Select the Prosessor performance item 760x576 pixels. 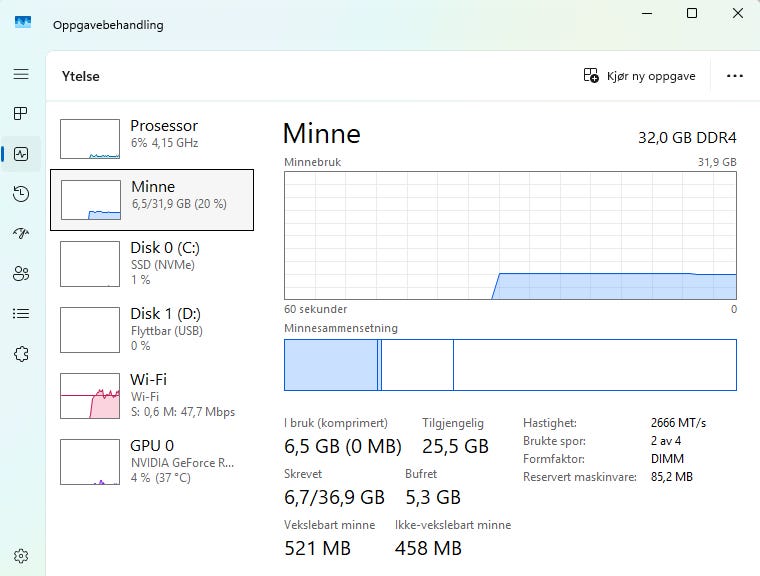[x=152, y=139]
